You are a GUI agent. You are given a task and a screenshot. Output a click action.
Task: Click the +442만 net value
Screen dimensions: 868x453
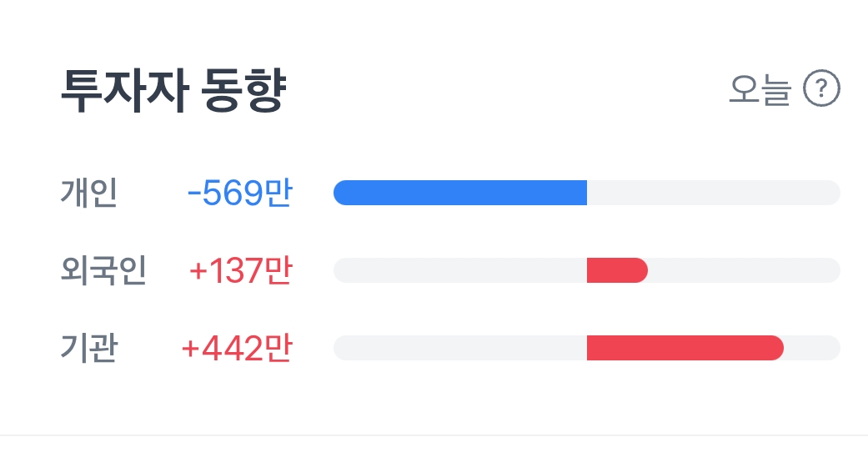point(236,348)
